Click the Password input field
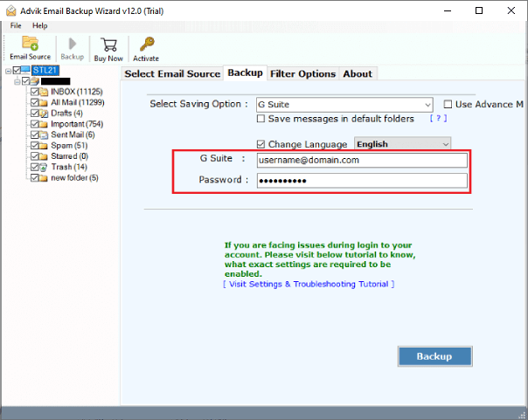Screen dimensions: 528x420 pyautogui.click(x=362, y=181)
